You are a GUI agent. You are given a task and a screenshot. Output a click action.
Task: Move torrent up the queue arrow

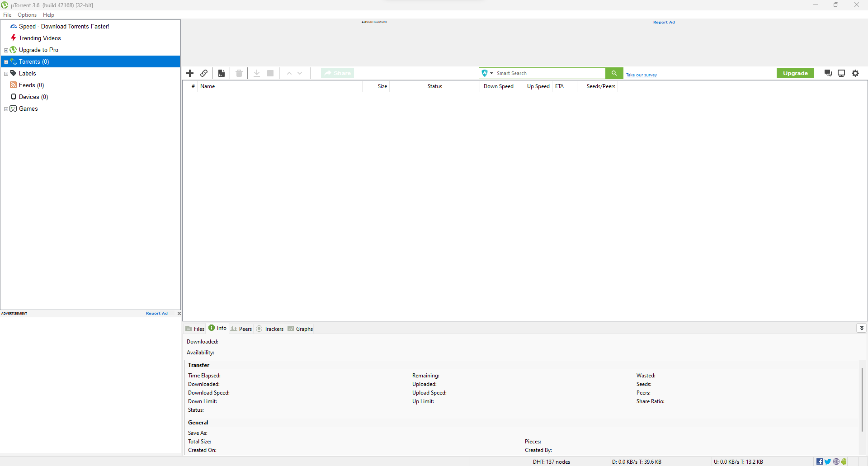pyautogui.click(x=289, y=73)
